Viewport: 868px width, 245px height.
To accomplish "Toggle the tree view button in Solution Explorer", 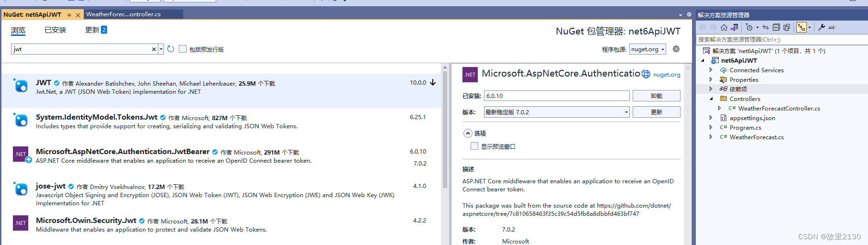I will tap(802, 27).
